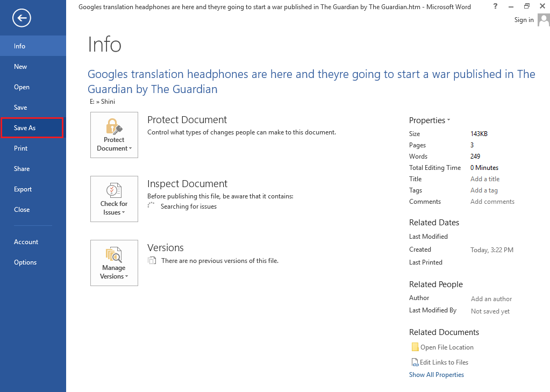Click the '0 Minutes' editing time value

point(484,168)
